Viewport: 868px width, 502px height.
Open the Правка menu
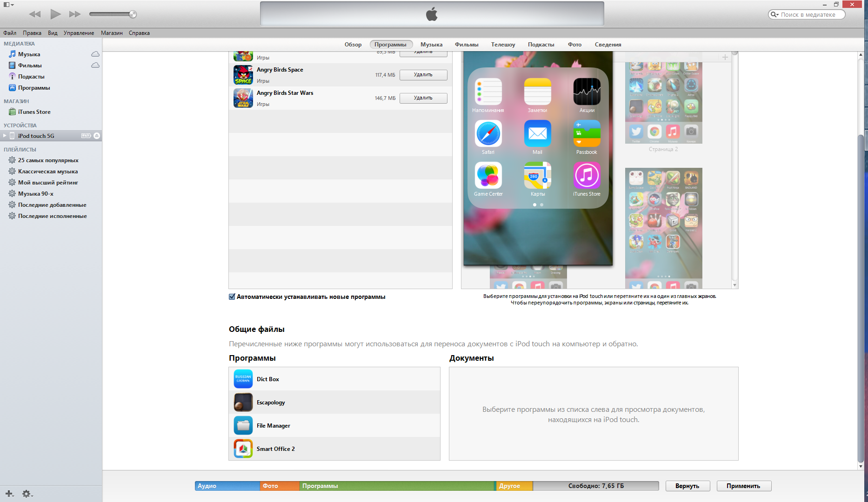[x=32, y=33]
